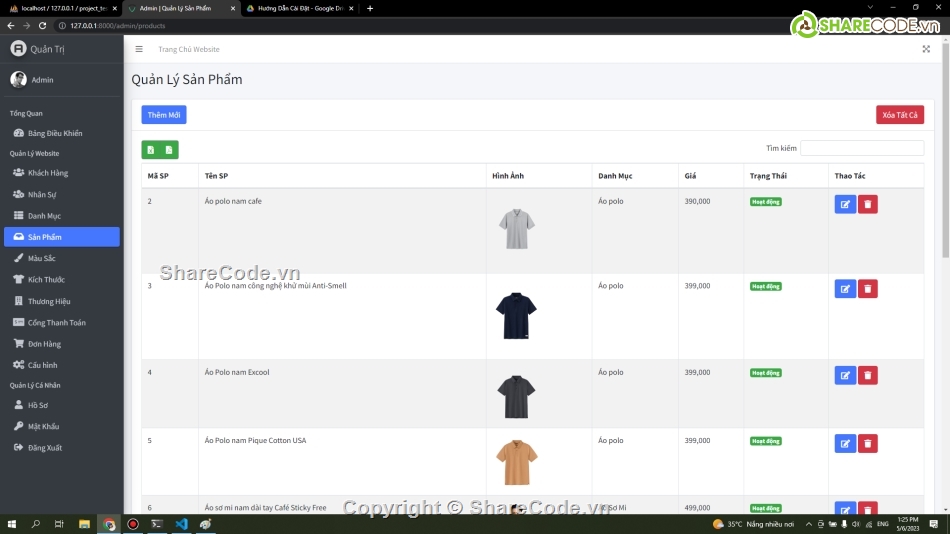Image resolution: width=950 pixels, height=534 pixels.
Task: Open Chrome from taskbar
Action: (109, 524)
